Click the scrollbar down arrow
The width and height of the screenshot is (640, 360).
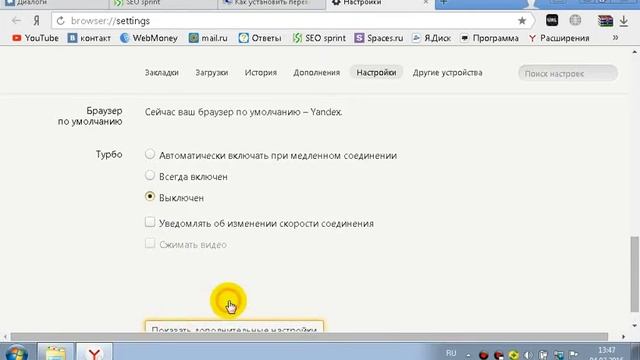click(634, 326)
